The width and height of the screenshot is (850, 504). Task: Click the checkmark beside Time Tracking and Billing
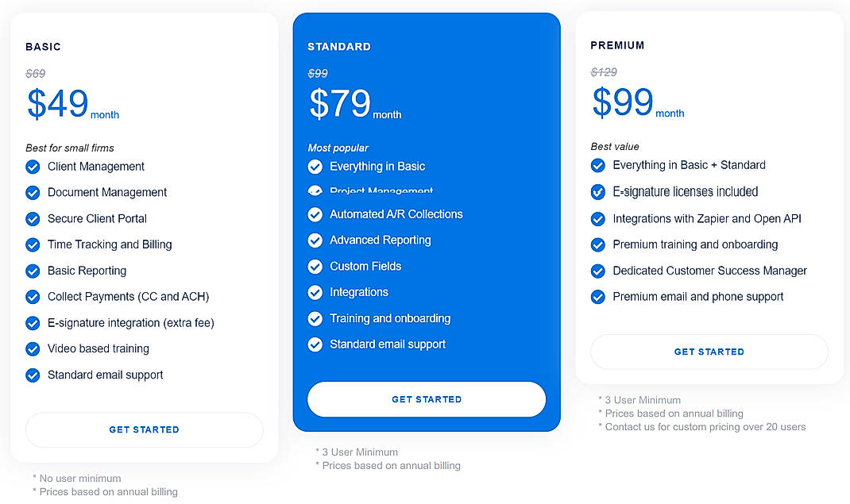(33, 245)
